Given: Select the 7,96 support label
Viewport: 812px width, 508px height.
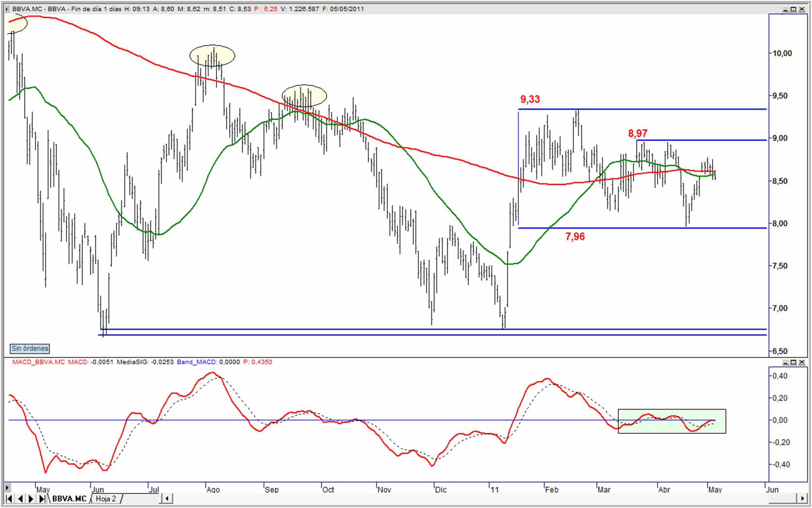Looking at the screenshot, I should pos(575,237).
